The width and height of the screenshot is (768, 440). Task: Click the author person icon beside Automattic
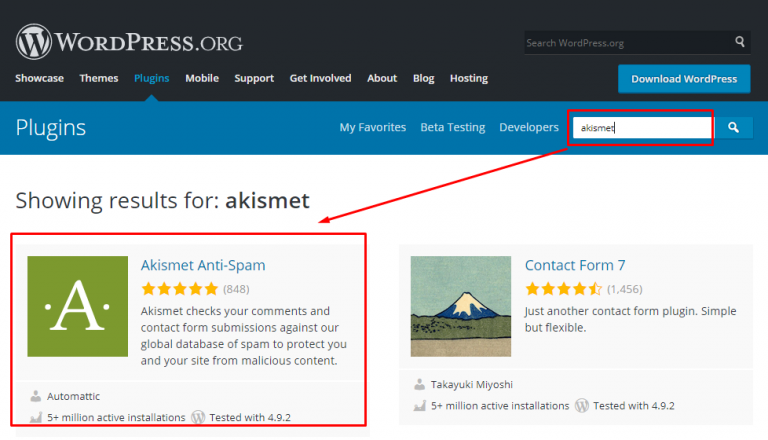tap(35, 396)
